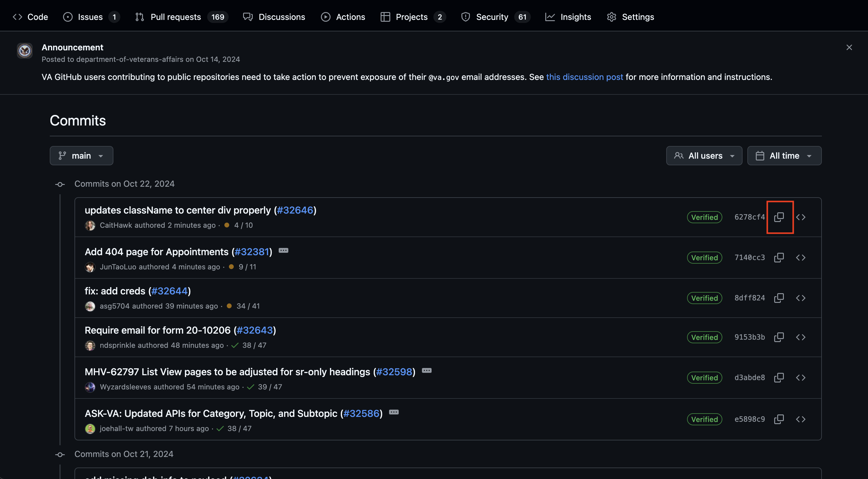868x479 pixels.
Task: Copy full SHA of commit 6278cf4
Action: pos(780,217)
